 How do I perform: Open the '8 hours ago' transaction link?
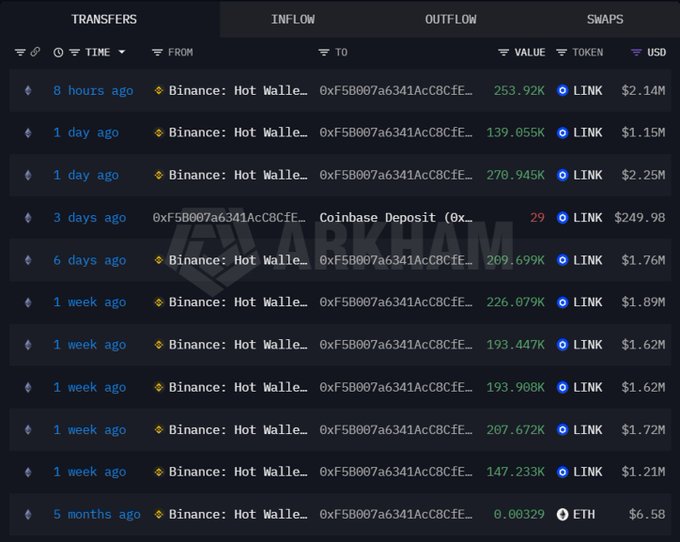tap(93, 90)
